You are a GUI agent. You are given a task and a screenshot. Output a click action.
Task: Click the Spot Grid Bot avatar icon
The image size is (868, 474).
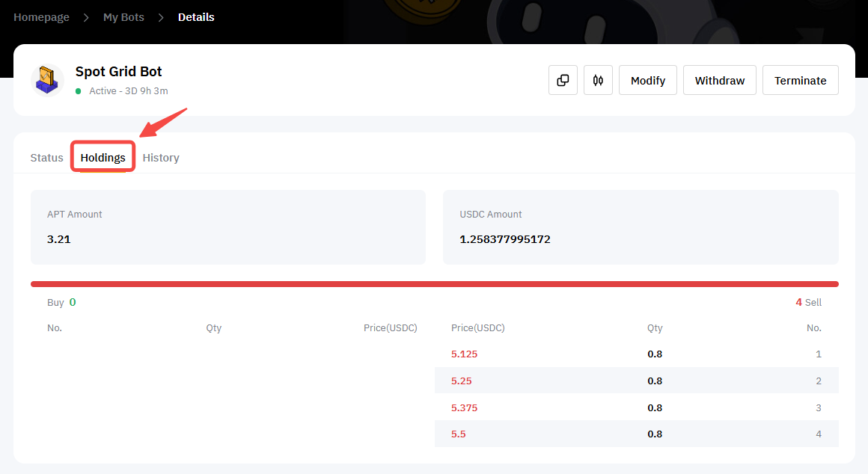[46, 80]
